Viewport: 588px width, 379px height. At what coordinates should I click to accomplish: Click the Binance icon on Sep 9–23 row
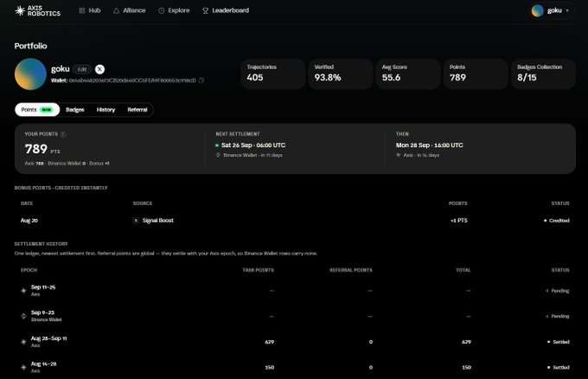[x=23, y=316]
